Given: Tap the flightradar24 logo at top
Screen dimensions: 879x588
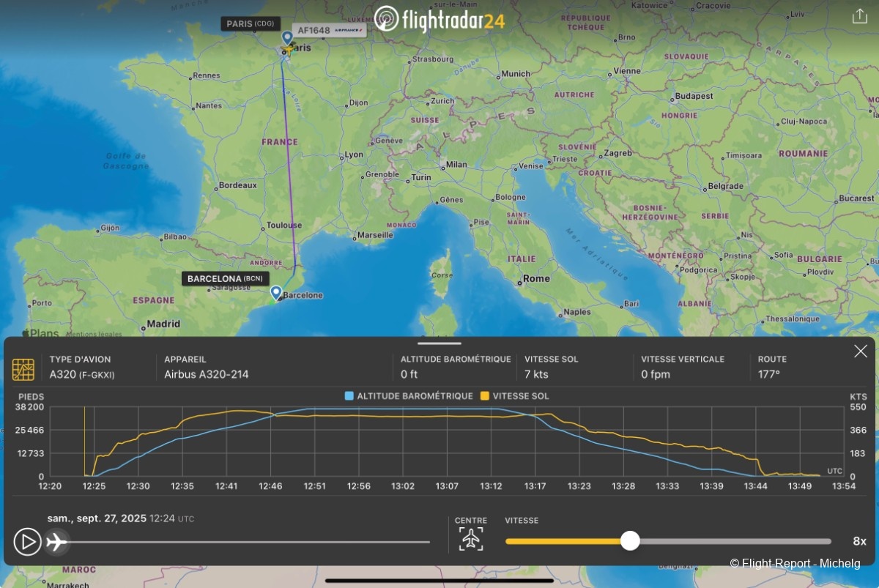Looking at the screenshot, I should pos(439,20).
